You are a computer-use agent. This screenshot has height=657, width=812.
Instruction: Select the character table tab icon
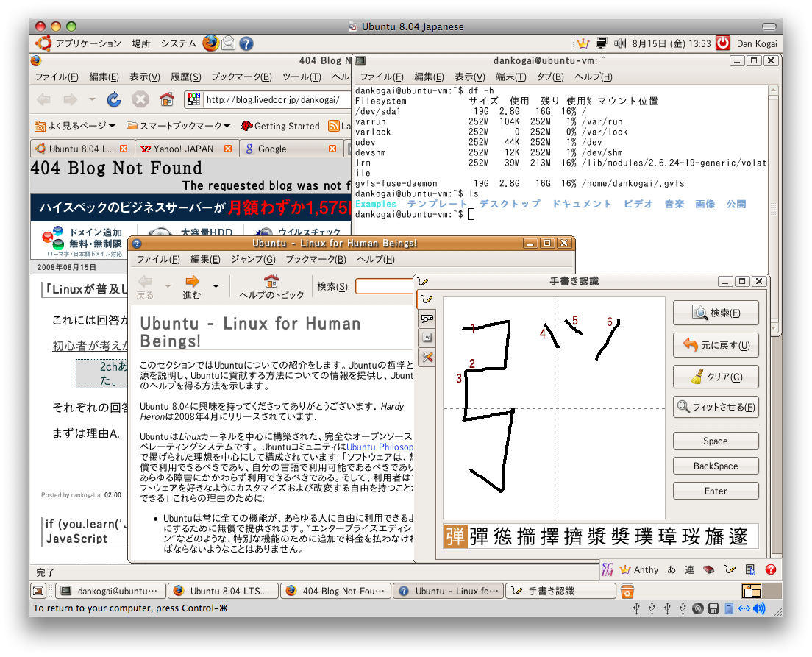tap(427, 318)
